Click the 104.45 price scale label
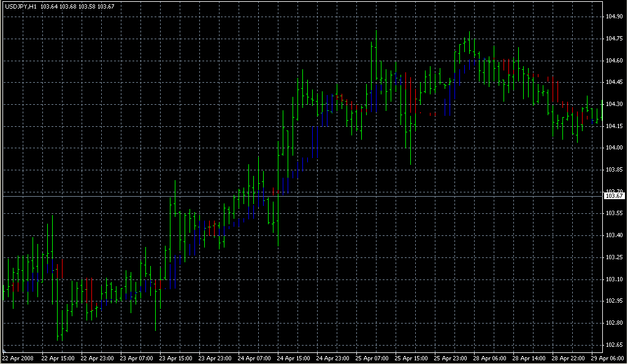This screenshot has height=364, width=628. coord(614,82)
